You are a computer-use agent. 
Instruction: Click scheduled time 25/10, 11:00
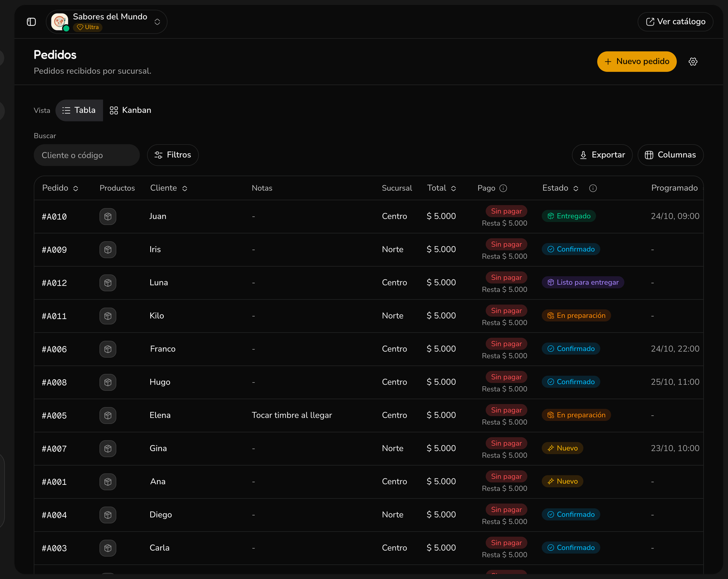[x=675, y=382]
